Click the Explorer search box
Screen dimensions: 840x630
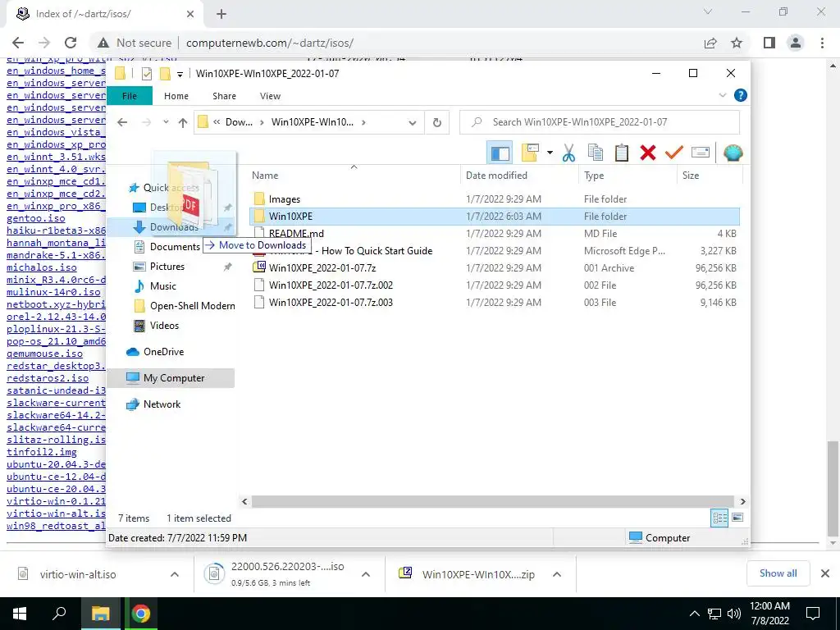[600, 122]
